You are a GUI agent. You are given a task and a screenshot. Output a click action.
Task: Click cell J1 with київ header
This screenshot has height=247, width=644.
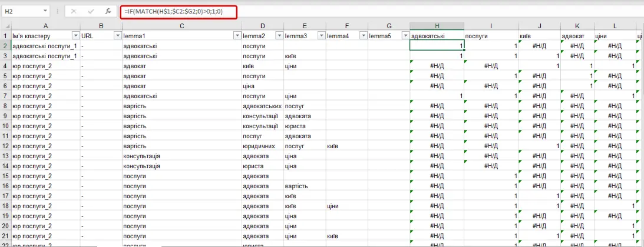pyautogui.click(x=540, y=36)
